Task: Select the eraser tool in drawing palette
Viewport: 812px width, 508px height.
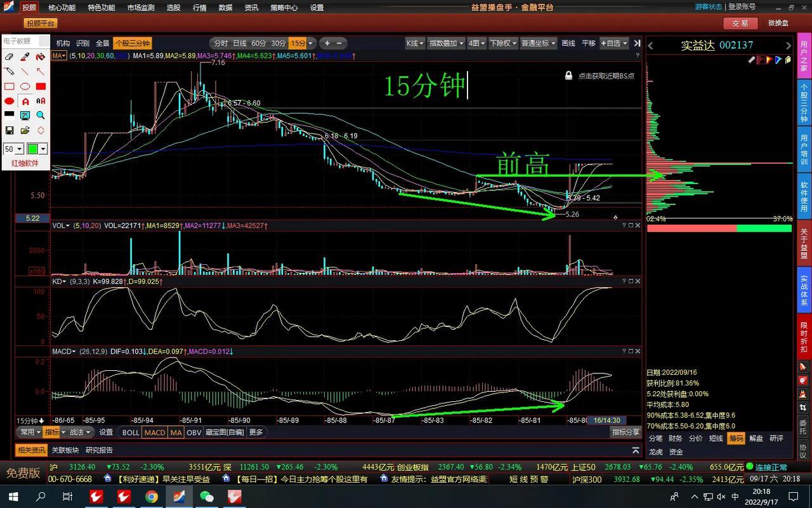Action: (10, 57)
